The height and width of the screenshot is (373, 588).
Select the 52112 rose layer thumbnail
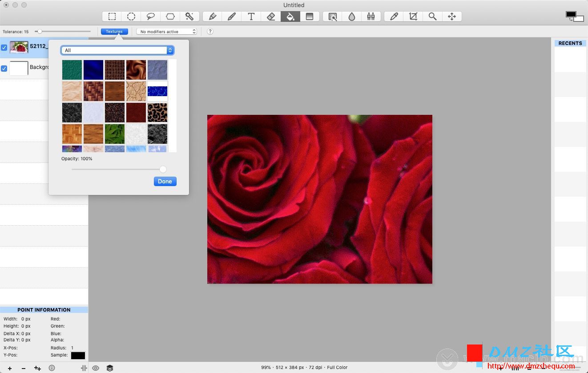19,47
